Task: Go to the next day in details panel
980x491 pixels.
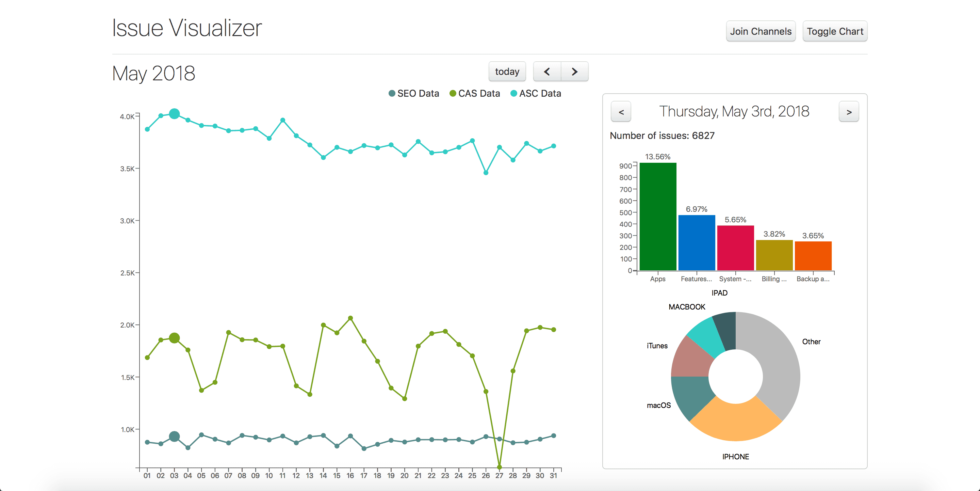Action: point(849,112)
